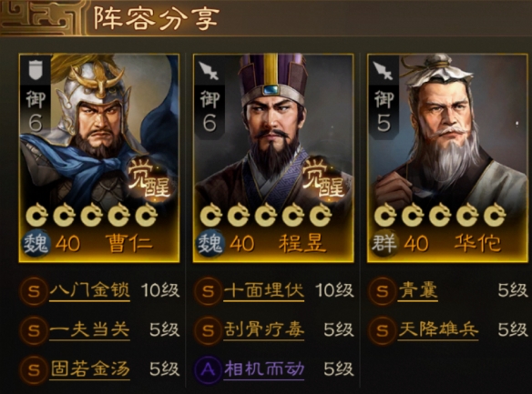The width and height of the screenshot is (532, 394).
Task: Select the 华佗 general portrait card
Action: [x=447, y=157]
